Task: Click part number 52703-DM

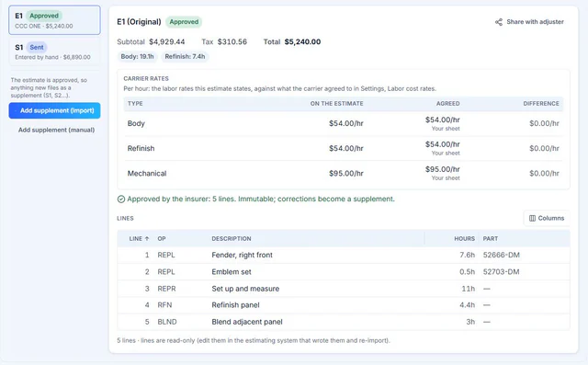Action: tap(502, 272)
